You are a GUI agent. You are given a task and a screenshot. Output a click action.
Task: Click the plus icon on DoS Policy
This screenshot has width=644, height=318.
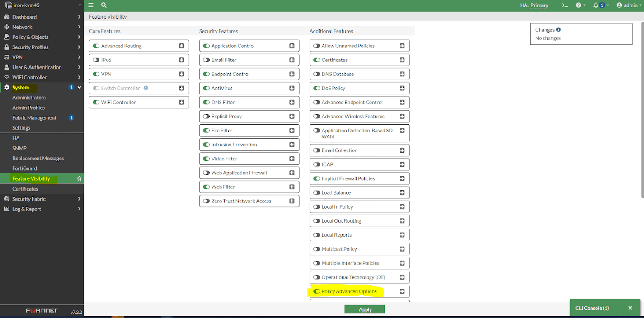point(402,88)
